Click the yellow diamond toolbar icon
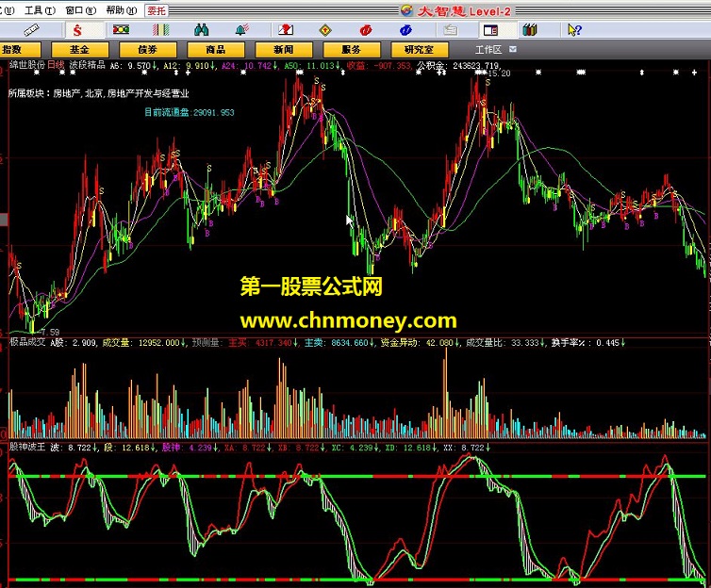This screenshot has width=711, height=588. pyautogui.click(x=325, y=30)
